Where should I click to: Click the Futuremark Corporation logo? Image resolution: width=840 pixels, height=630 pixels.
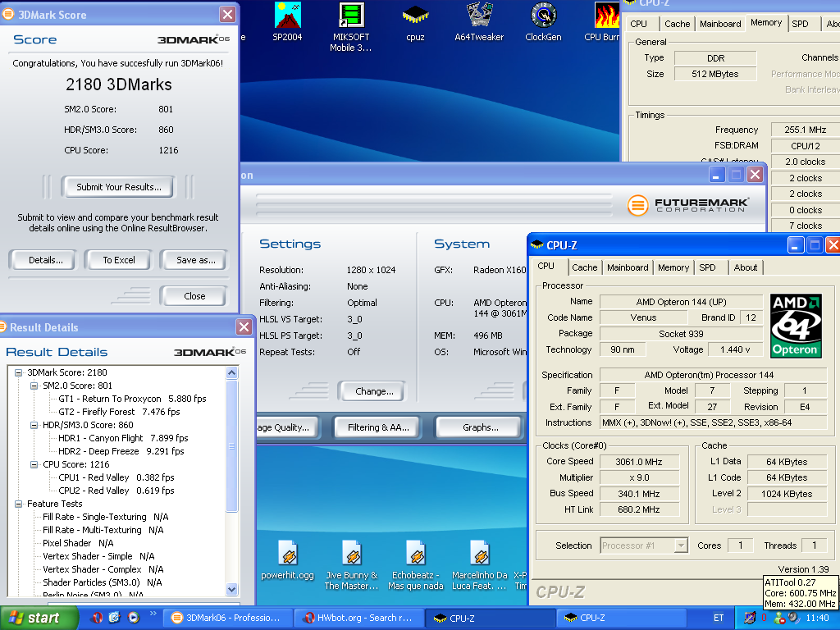[x=688, y=204]
